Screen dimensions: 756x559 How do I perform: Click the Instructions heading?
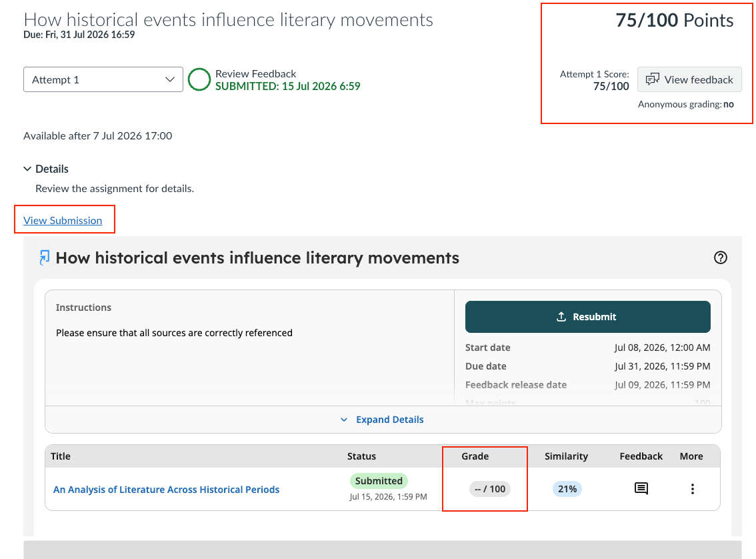pyautogui.click(x=83, y=308)
